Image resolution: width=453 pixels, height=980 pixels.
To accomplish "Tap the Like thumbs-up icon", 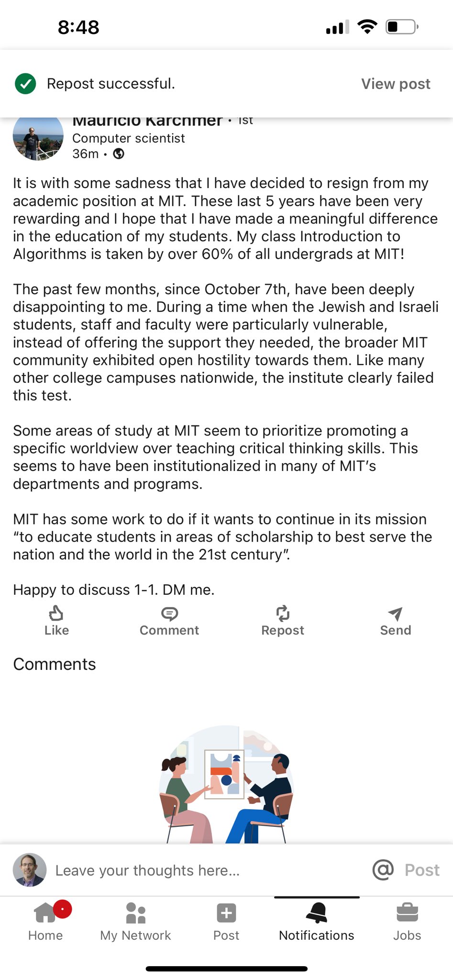I will pyautogui.click(x=56, y=613).
